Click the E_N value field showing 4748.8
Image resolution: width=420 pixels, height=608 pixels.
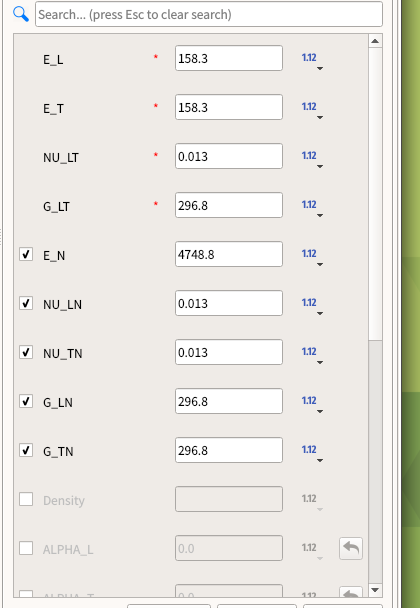pos(229,254)
